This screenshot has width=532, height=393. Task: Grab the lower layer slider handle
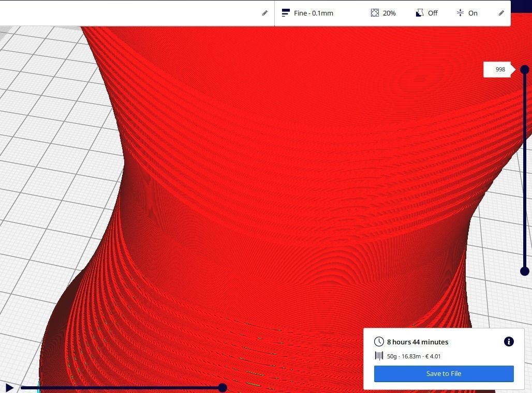point(525,271)
